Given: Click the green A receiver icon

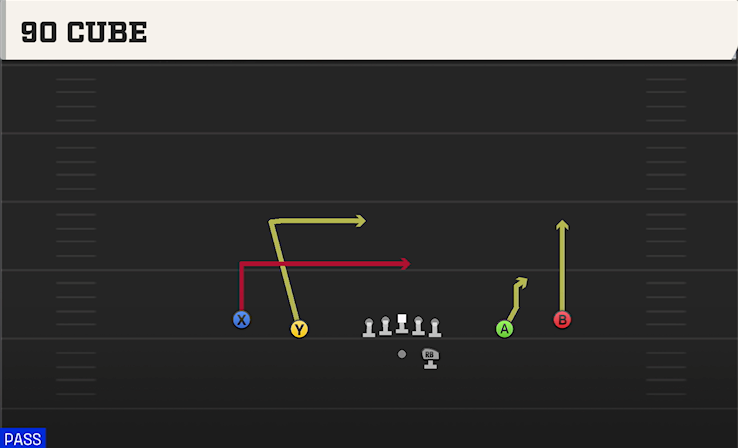Looking at the screenshot, I should pyautogui.click(x=505, y=329).
